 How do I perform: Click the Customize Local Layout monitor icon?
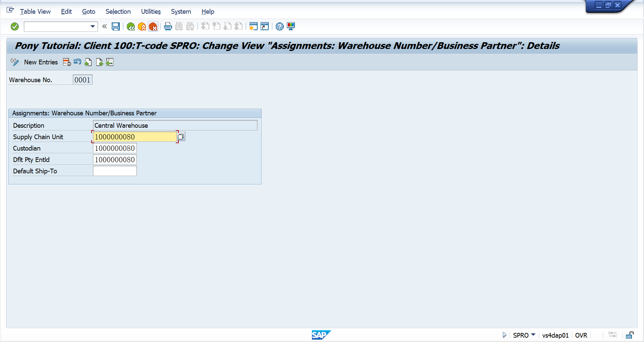pyautogui.click(x=290, y=26)
